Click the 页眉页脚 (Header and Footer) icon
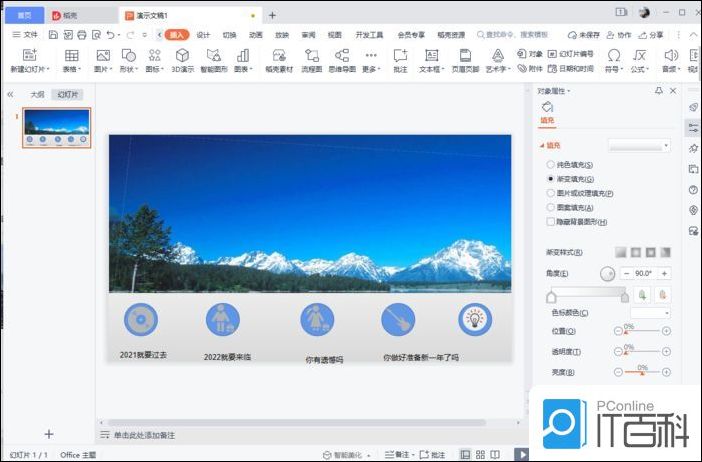 point(464,57)
